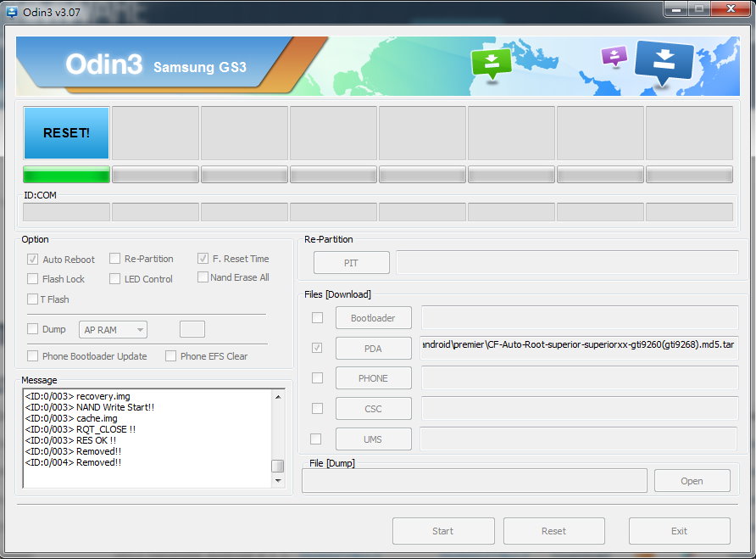The image size is (756, 559).
Task: Minimize the Odin3 window
Action: (676, 9)
